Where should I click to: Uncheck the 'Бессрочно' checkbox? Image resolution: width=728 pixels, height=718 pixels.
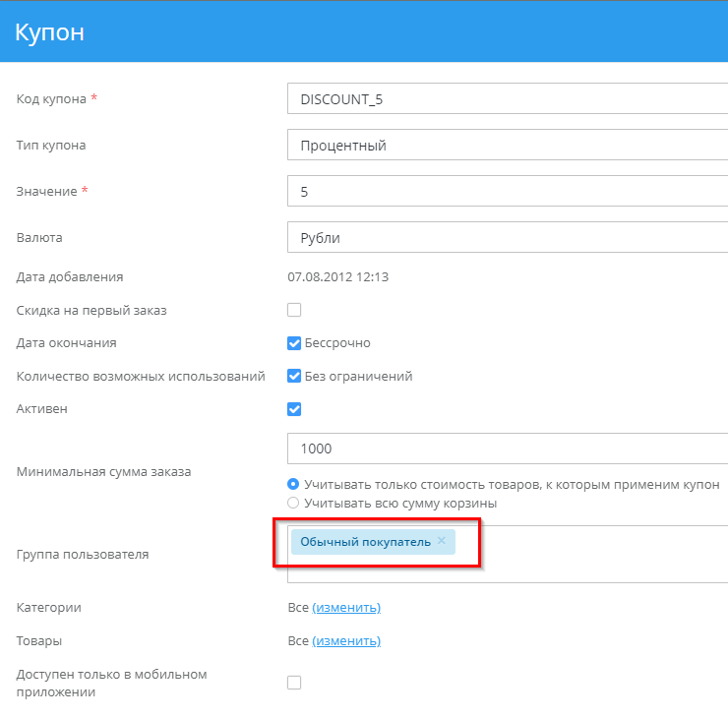294,343
